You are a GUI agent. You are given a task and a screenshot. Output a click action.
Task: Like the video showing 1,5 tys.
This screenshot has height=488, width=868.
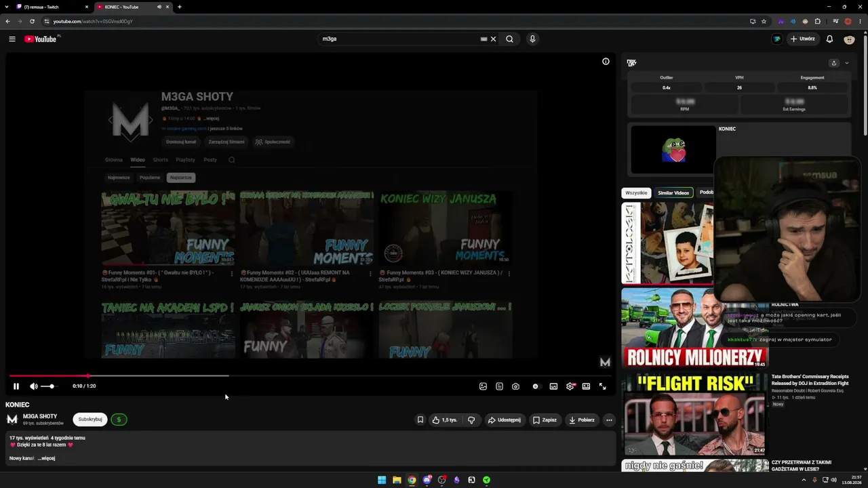(445, 420)
